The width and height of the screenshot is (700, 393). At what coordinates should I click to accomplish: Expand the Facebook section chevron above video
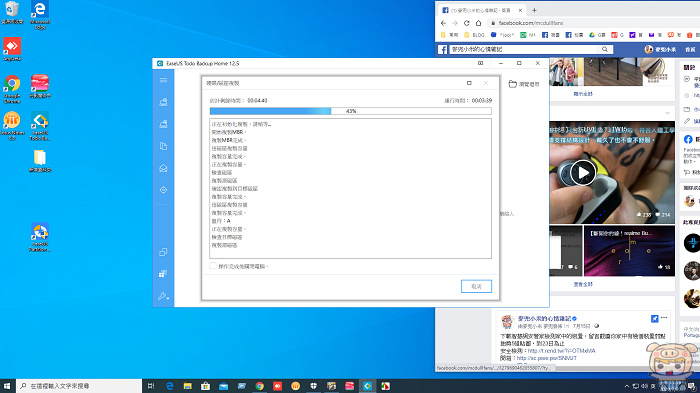(x=667, y=113)
